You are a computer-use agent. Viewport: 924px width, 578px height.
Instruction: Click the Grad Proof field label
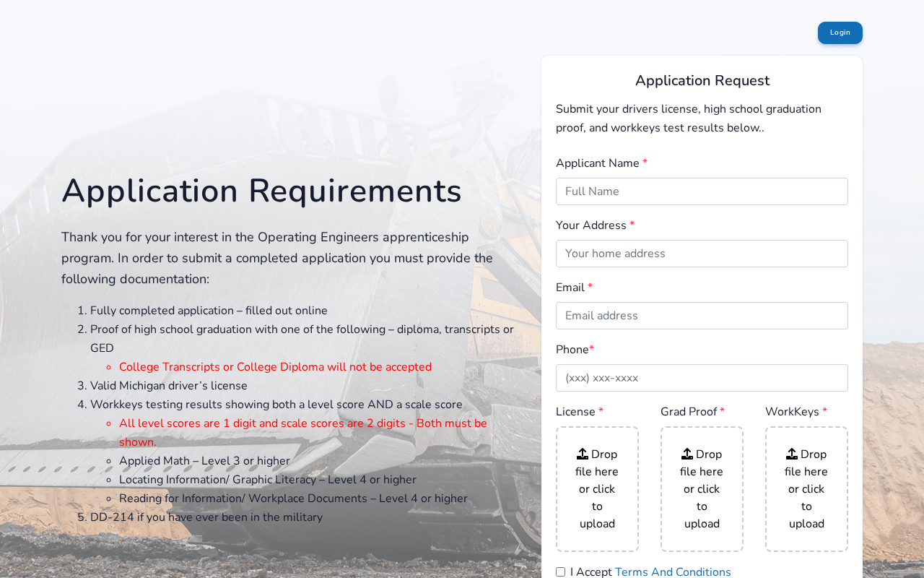coord(688,412)
